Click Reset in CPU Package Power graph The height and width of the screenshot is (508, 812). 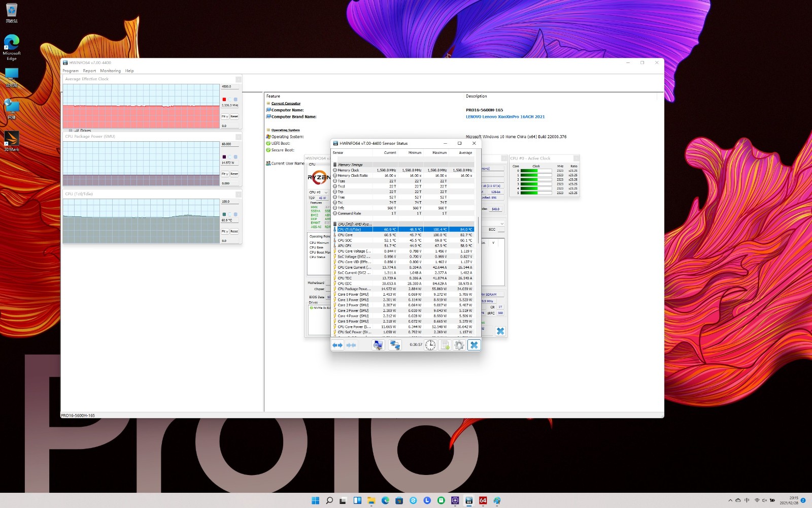click(x=234, y=174)
